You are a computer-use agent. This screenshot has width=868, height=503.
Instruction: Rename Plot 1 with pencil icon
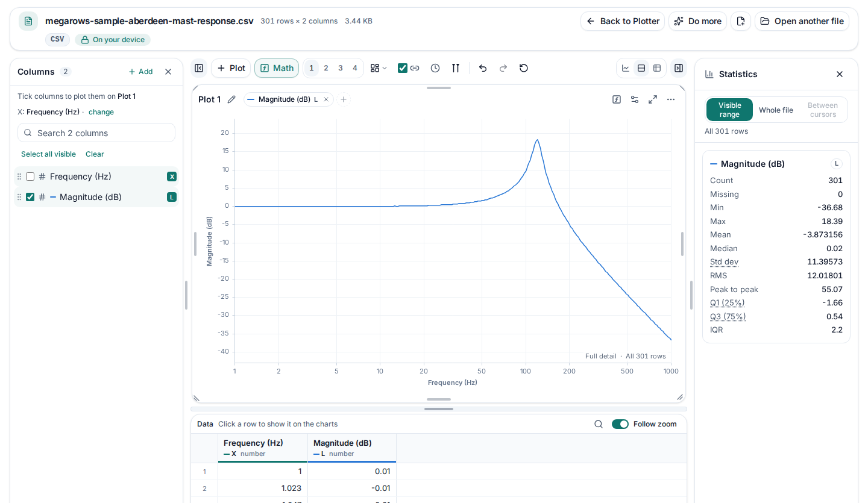click(x=231, y=99)
